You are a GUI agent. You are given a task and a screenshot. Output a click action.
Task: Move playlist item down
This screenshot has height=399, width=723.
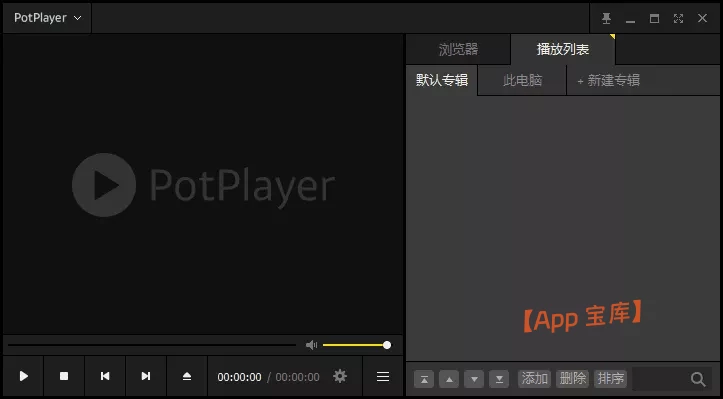pyautogui.click(x=474, y=379)
